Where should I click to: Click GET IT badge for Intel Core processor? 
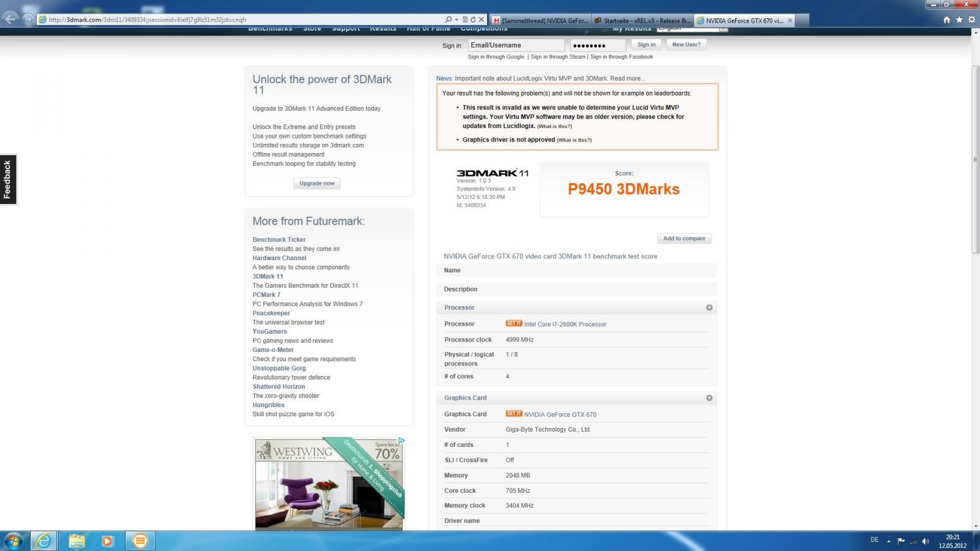coord(514,323)
